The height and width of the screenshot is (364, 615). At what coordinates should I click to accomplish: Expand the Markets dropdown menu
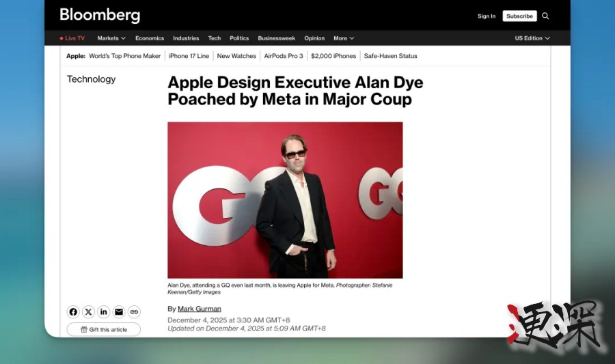[x=111, y=38]
